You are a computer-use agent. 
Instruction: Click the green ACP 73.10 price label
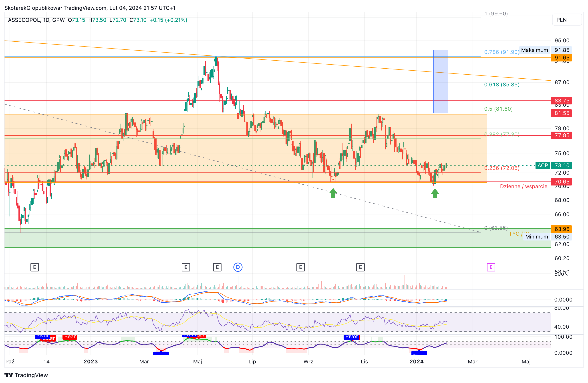click(x=554, y=165)
